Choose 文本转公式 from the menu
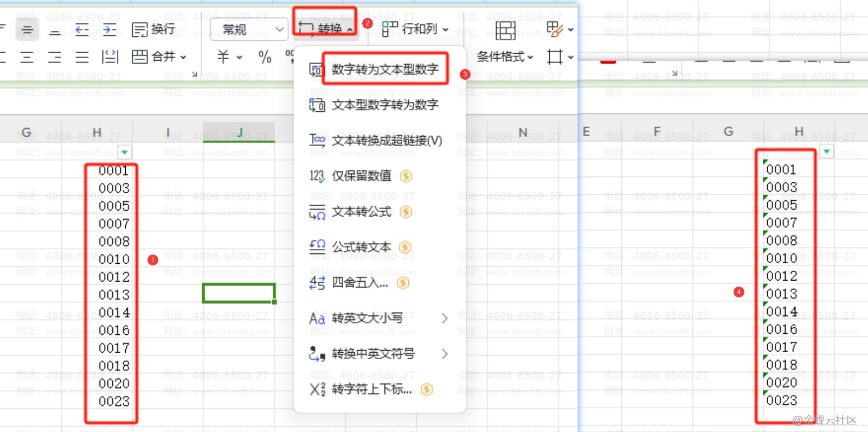The height and width of the screenshot is (432, 868). [x=380, y=212]
